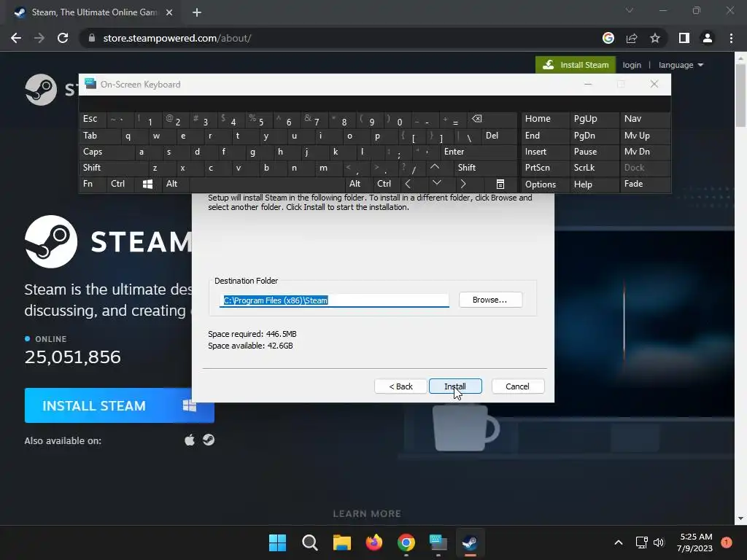Viewport: 747px width, 560px height.
Task: Toggle left Shift key on On-Screen Keyboard
Action: point(113,168)
